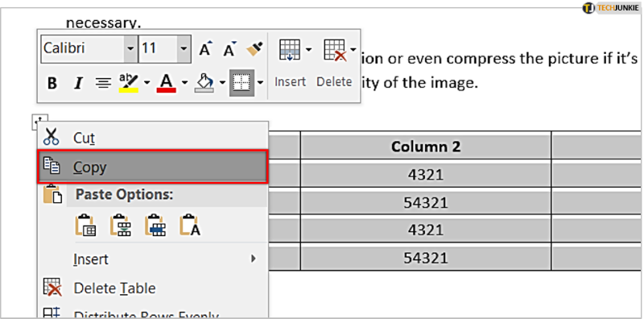The image size is (644, 319).
Task: Click the Delete label in mini toolbar
Action: pos(334,82)
